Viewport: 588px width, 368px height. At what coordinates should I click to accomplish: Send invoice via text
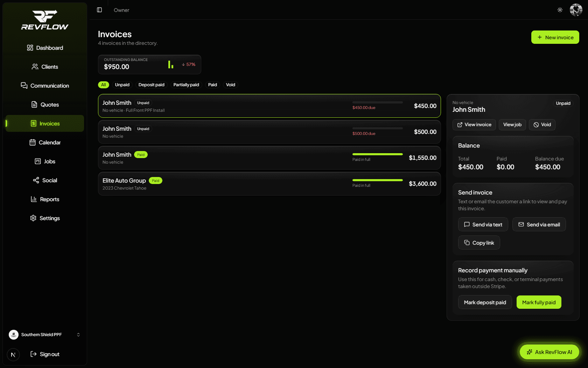tap(483, 225)
